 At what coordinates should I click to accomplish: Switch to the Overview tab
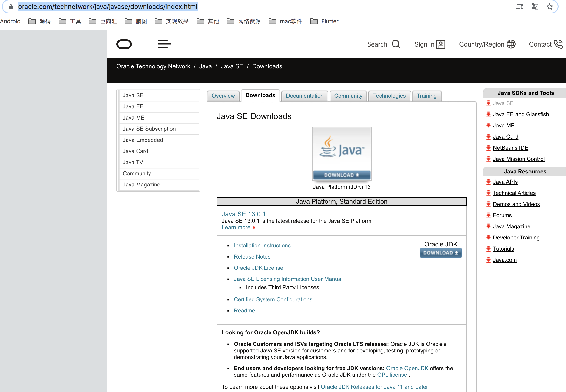223,96
